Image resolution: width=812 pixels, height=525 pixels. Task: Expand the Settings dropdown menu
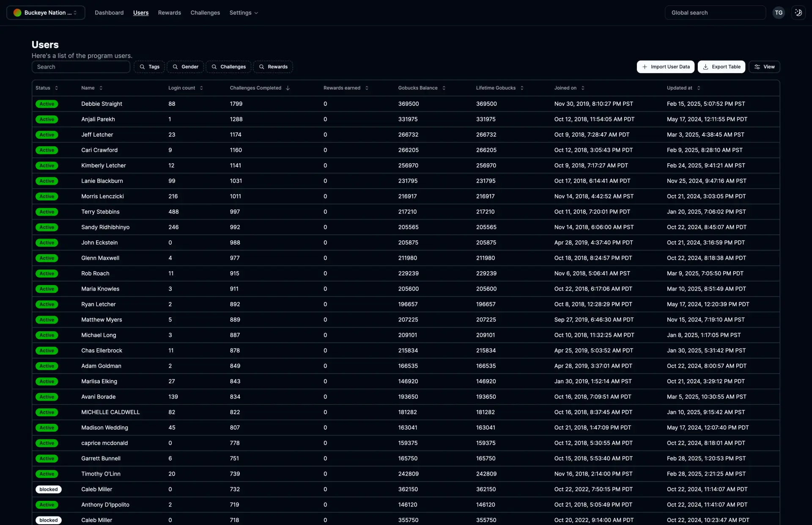(244, 13)
